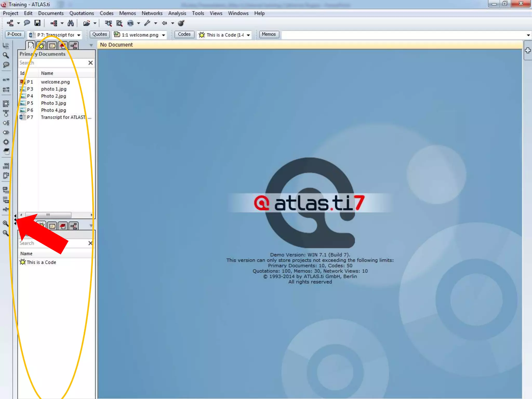532x399 pixels.
Task: Click the zoom in magnifier in left sidebar
Action: click(x=6, y=223)
